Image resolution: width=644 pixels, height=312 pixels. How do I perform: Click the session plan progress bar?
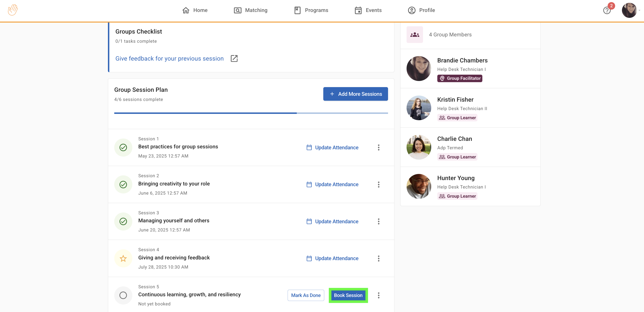(x=251, y=113)
